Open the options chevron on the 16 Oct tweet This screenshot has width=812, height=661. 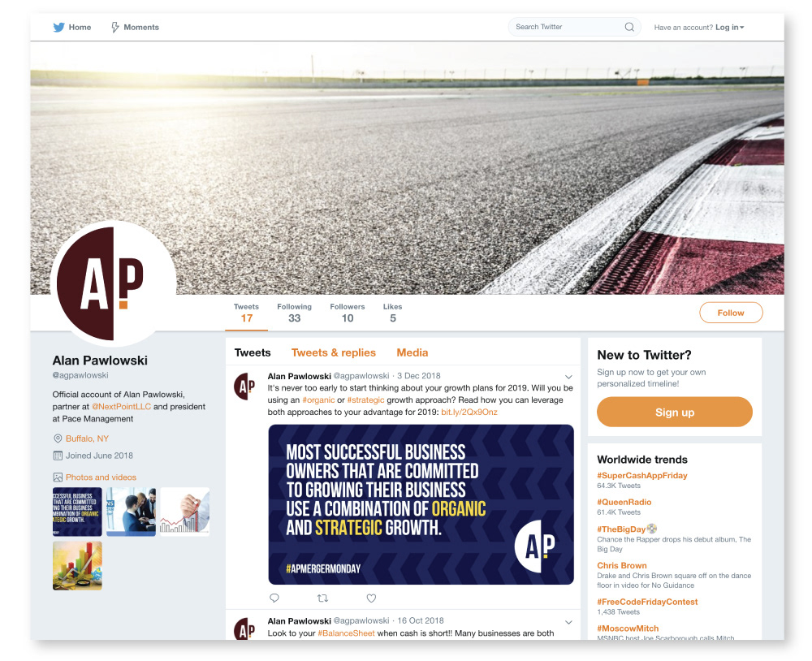568,622
